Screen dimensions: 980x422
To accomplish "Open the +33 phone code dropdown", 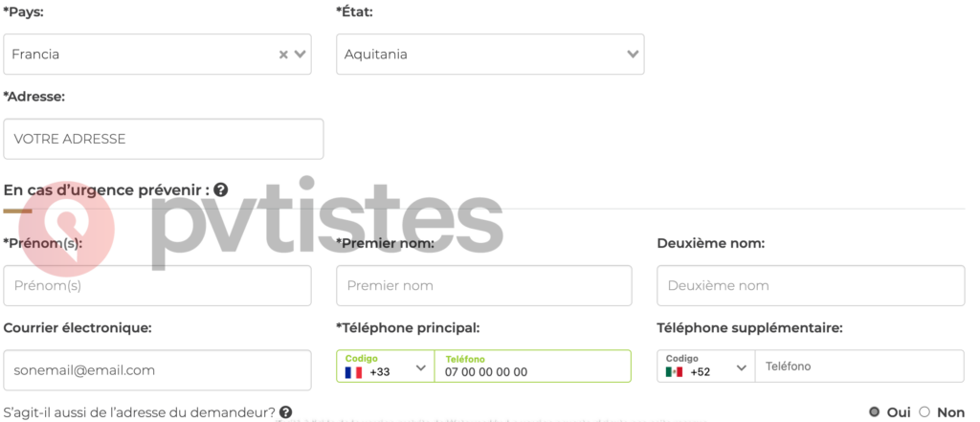I will tap(420, 367).
